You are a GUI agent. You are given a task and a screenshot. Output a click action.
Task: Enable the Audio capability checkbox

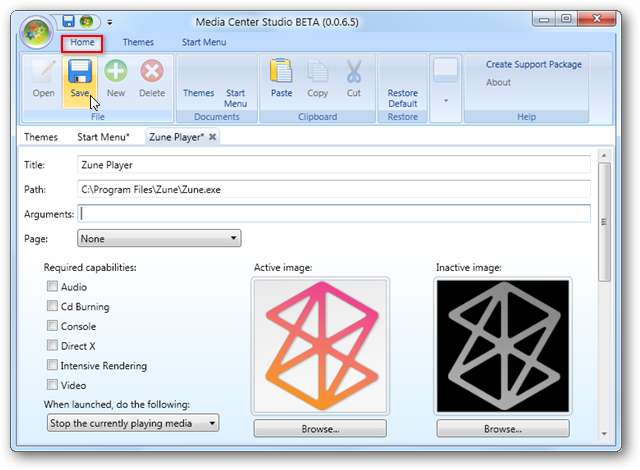52,288
